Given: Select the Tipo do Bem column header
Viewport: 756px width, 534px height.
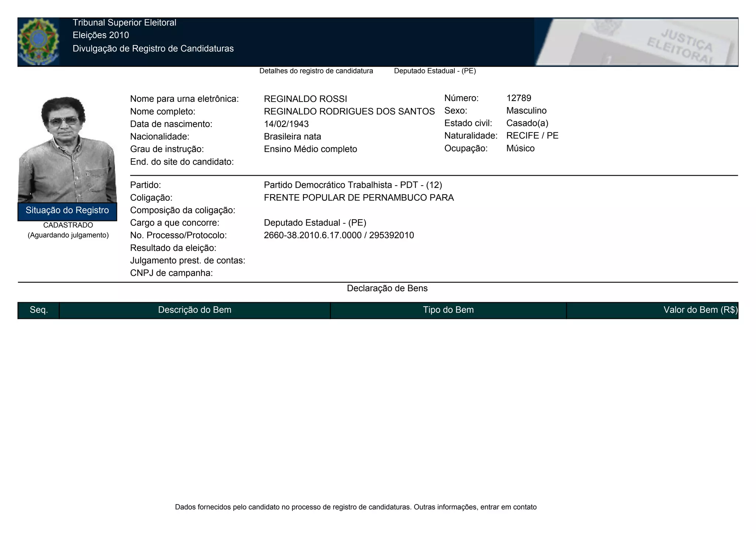Looking at the screenshot, I should tap(448, 310).
